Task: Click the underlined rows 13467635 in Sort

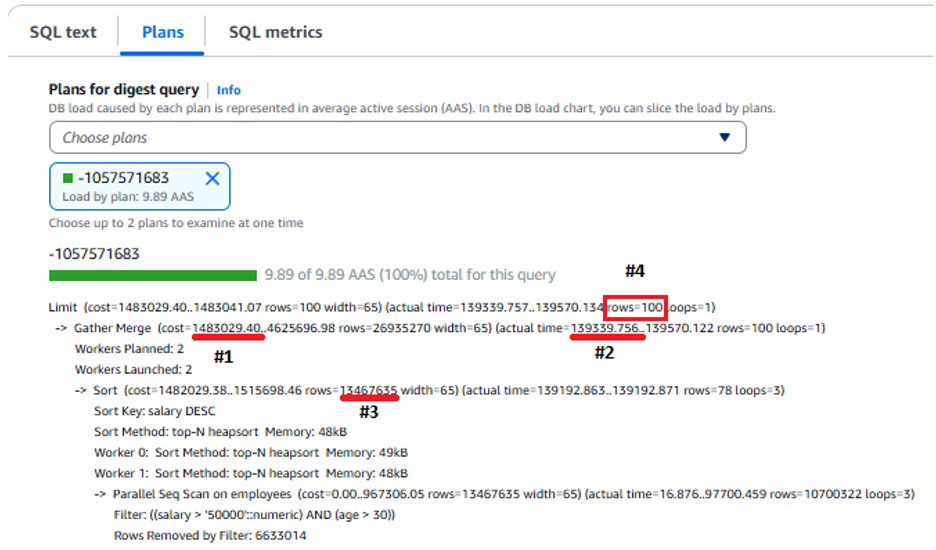Action: [x=368, y=391]
